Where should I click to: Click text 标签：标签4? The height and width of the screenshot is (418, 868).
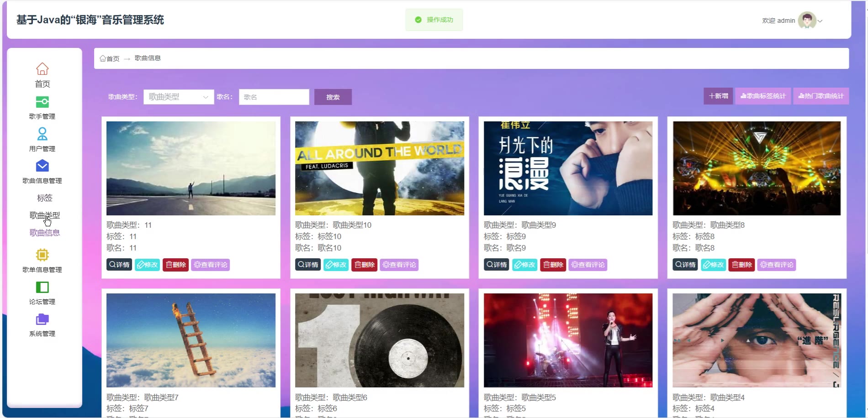pos(693,408)
